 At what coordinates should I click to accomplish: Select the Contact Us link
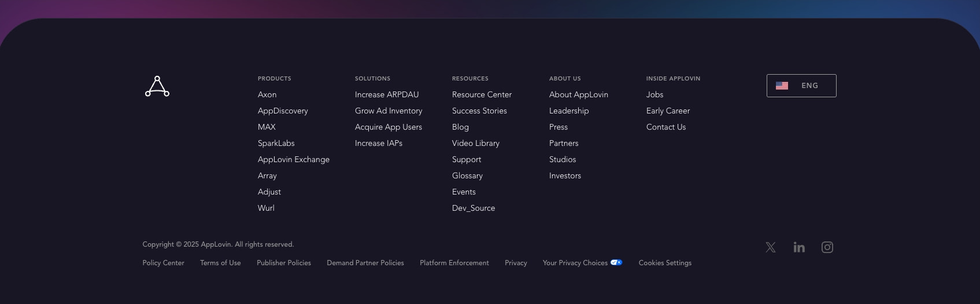(x=666, y=127)
